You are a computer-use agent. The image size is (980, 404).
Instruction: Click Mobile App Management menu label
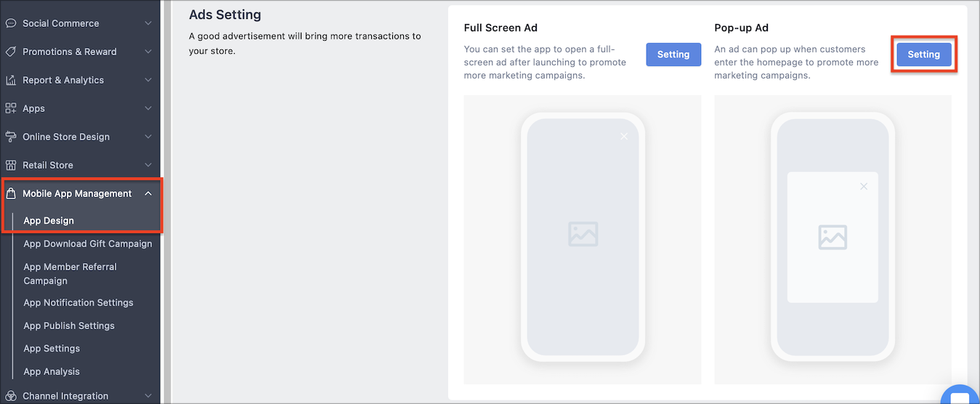tap(77, 193)
